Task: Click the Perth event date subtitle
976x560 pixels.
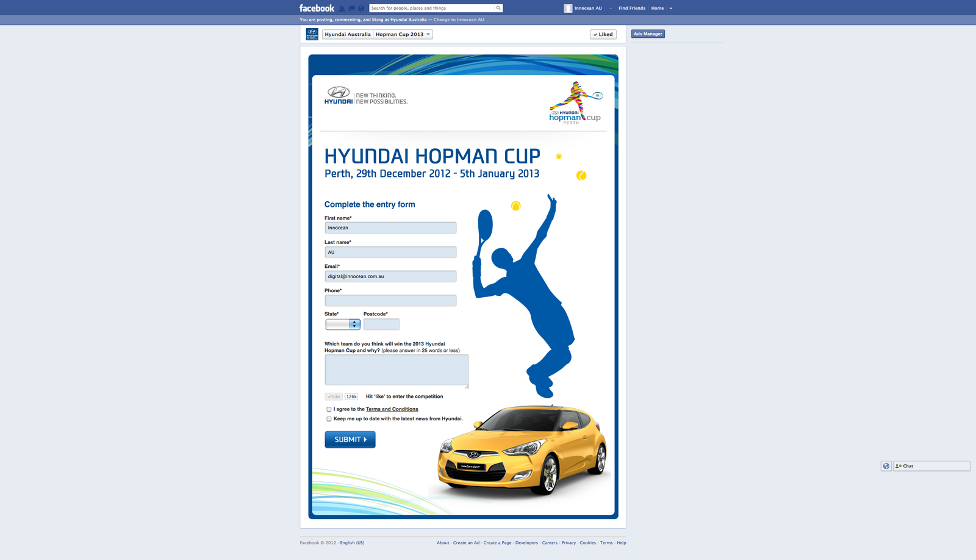Action: click(x=432, y=174)
